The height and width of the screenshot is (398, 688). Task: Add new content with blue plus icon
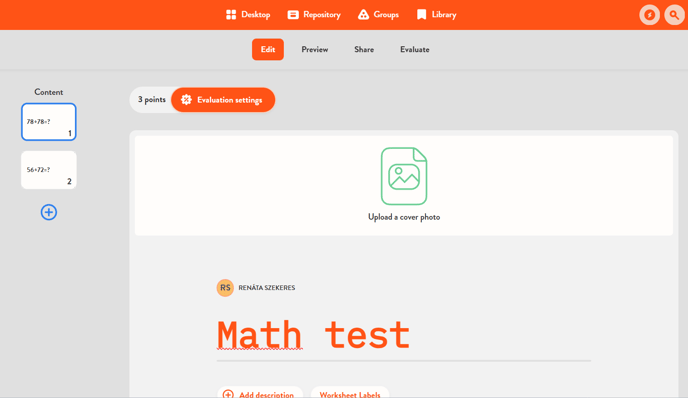(x=49, y=212)
